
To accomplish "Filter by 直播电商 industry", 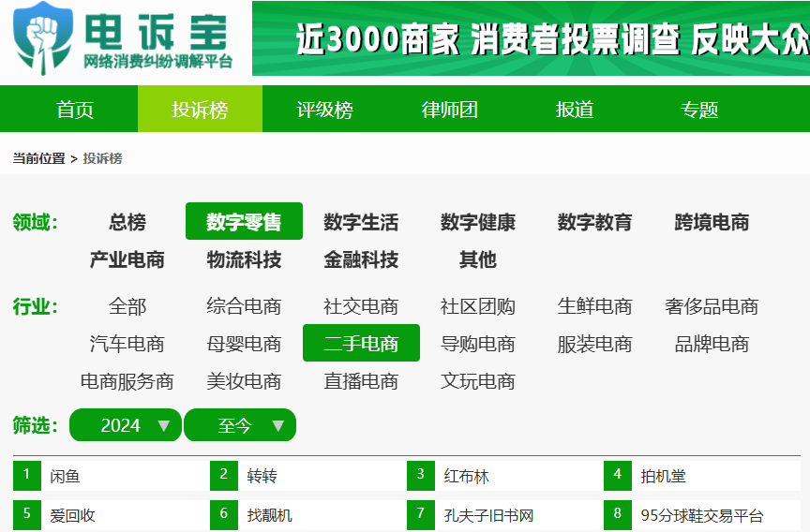I will (361, 381).
